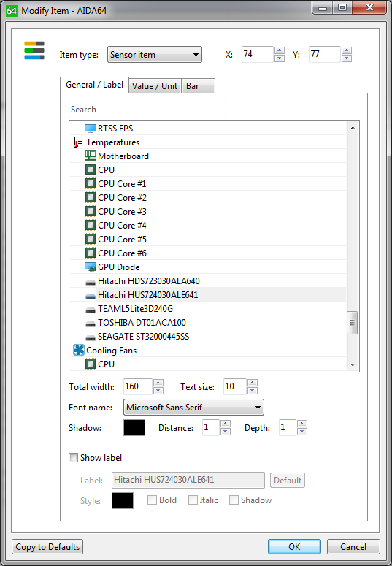
Task: Click the Temperatures thermometer icon
Action: [x=77, y=142]
